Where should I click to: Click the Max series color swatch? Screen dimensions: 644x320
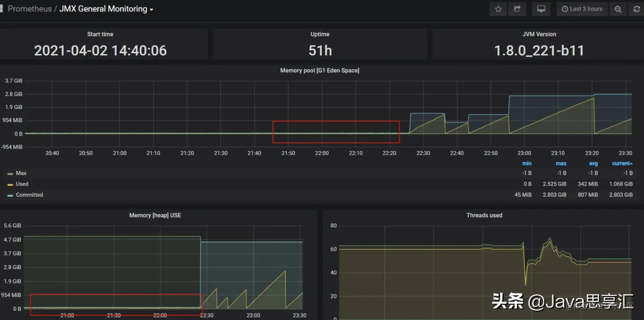point(10,174)
